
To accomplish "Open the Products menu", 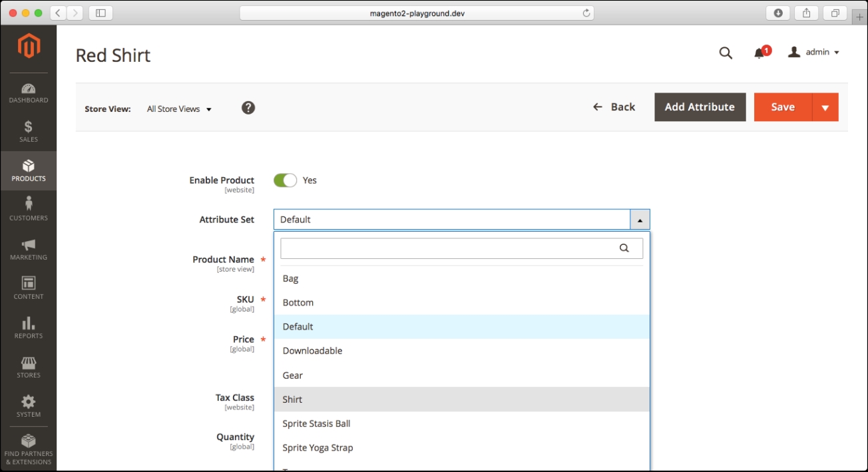I will [x=29, y=170].
